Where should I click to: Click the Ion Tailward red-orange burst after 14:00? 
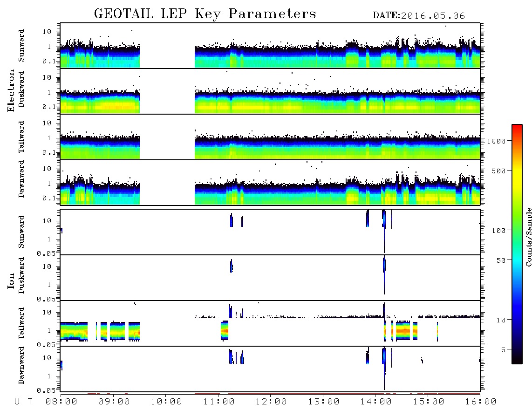[403, 330]
